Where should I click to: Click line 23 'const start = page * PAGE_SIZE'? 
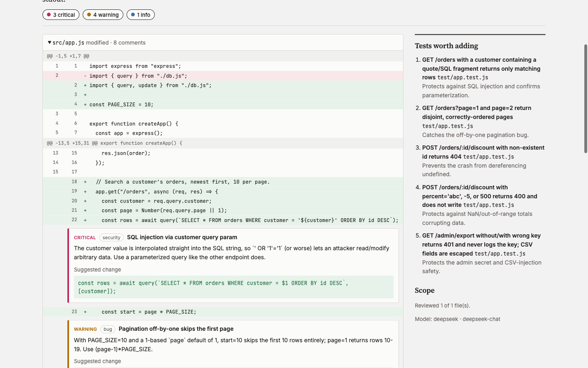[x=223, y=312]
